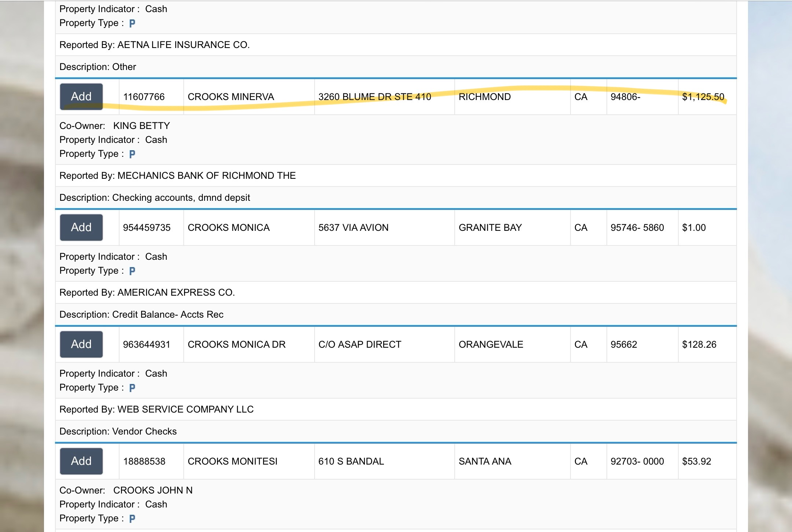Click city GRANITE BAY
The height and width of the screenshot is (532, 792).
point(490,228)
